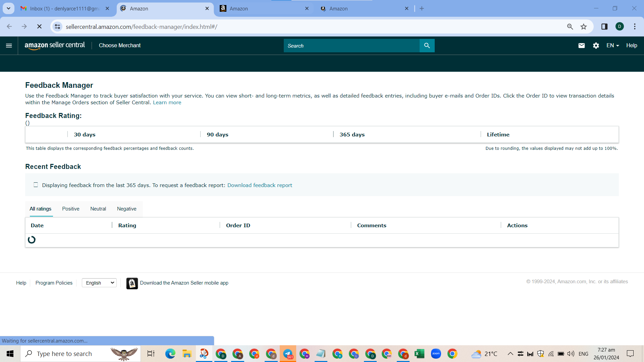Viewport: 644px width, 362px height.
Task: Open the settings gear icon
Action: point(596,46)
